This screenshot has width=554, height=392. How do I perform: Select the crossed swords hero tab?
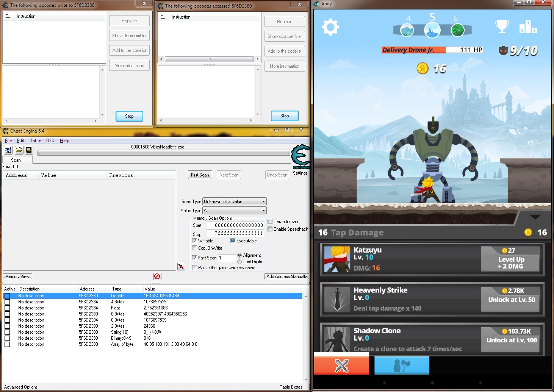[x=341, y=365]
